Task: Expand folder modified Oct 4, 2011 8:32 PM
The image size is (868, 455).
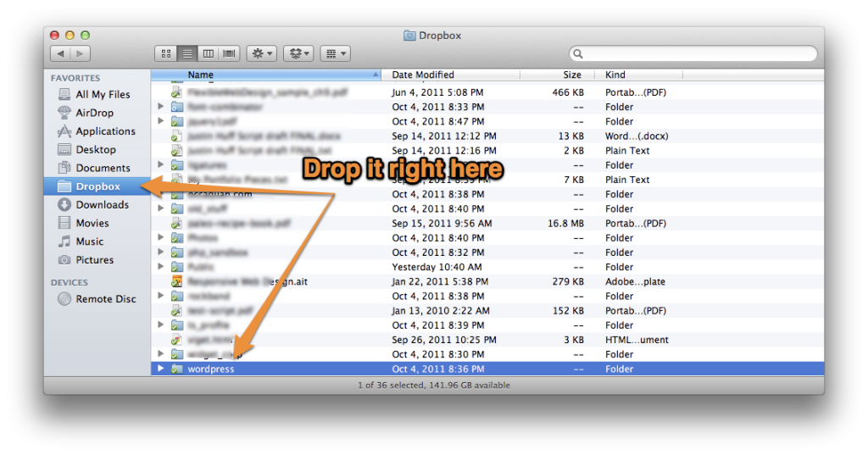Action: click(x=160, y=252)
